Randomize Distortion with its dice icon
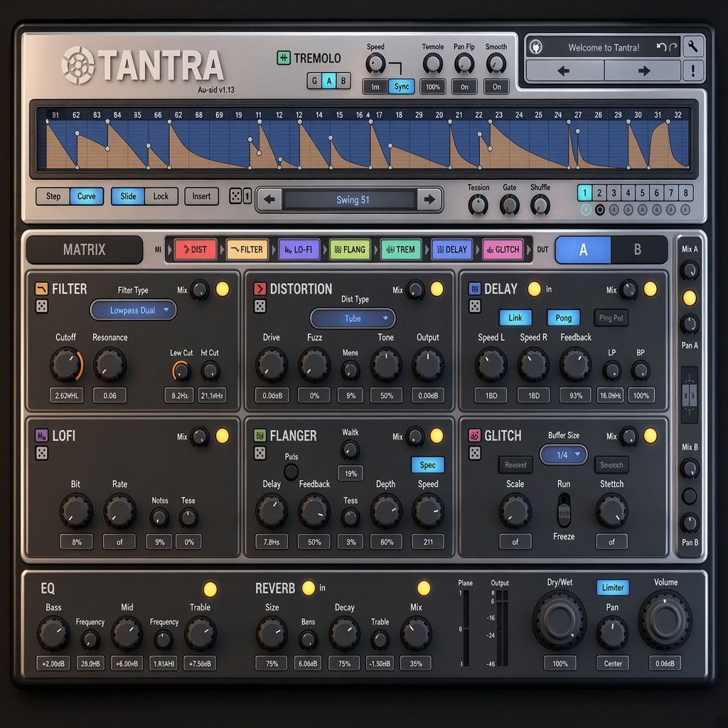 pos(260,306)
